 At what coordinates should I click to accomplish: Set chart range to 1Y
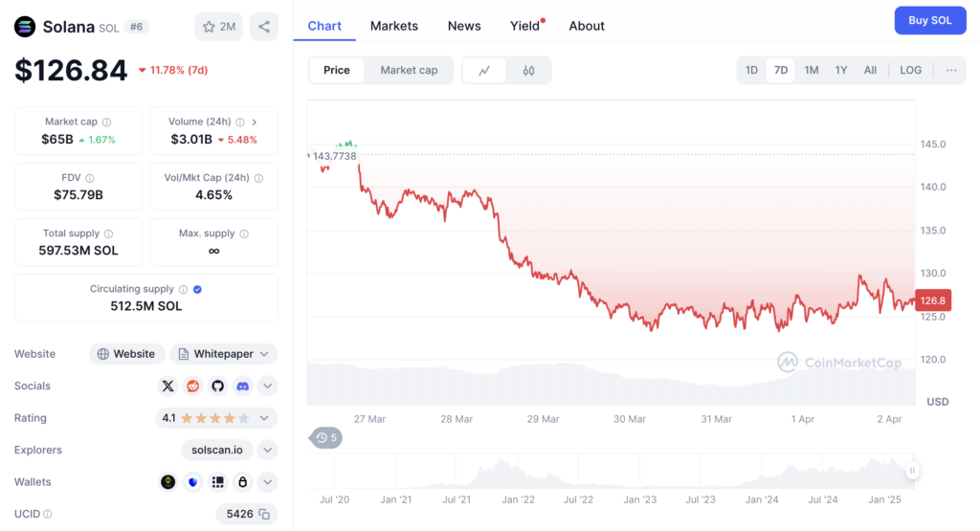[x=841, y=70]
